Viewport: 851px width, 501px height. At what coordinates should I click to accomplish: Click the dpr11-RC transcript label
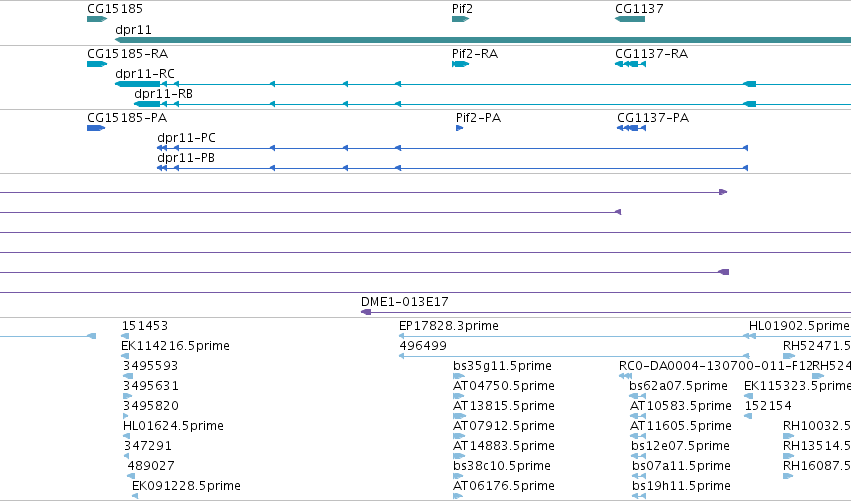(x=145, y=74)
